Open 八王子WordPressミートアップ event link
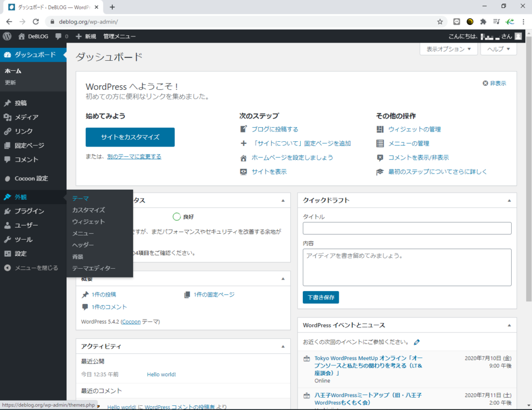Image resolution: width=532 pixels, height=410 pixels. pos(368,399)
